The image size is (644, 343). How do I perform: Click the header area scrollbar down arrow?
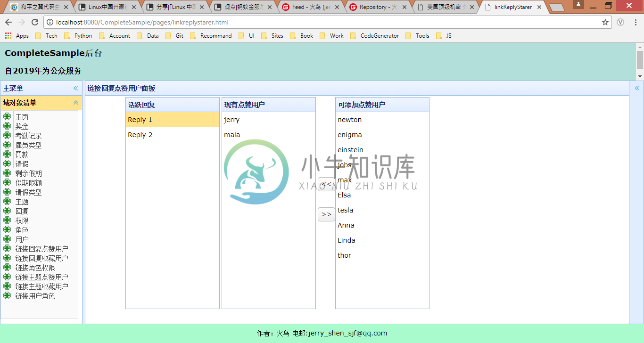point(640,76)
